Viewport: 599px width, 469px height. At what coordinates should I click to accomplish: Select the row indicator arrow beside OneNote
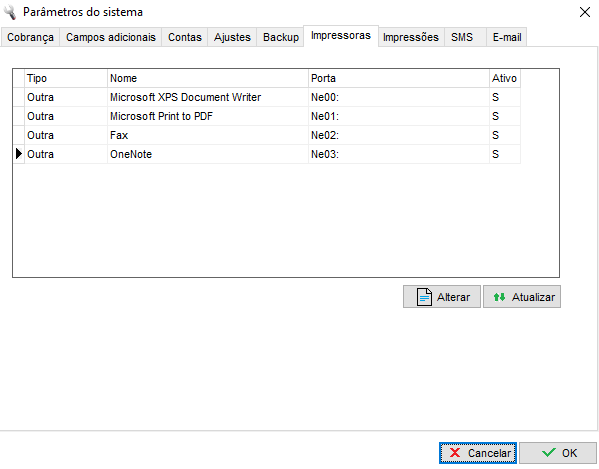pyautogui.click(x=19, y=154)
